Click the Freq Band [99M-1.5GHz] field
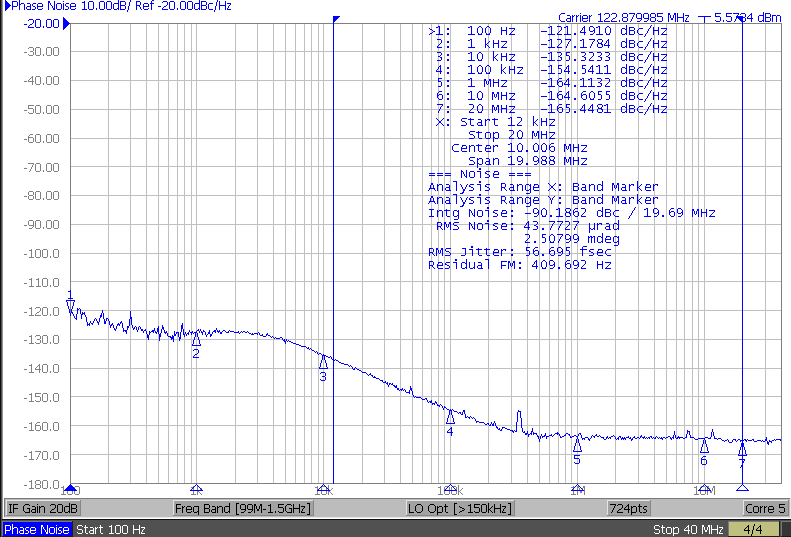791x537 pixels. pos(243,508)
